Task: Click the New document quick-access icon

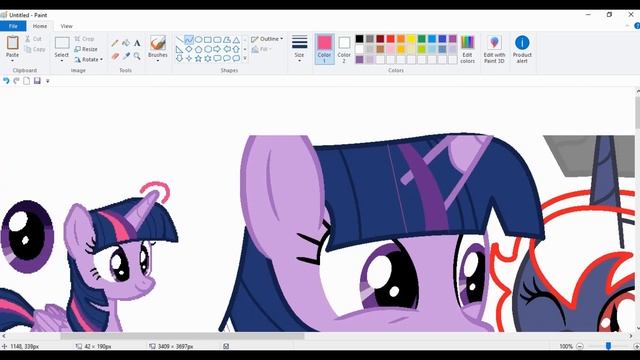Action: click(27, 81)
